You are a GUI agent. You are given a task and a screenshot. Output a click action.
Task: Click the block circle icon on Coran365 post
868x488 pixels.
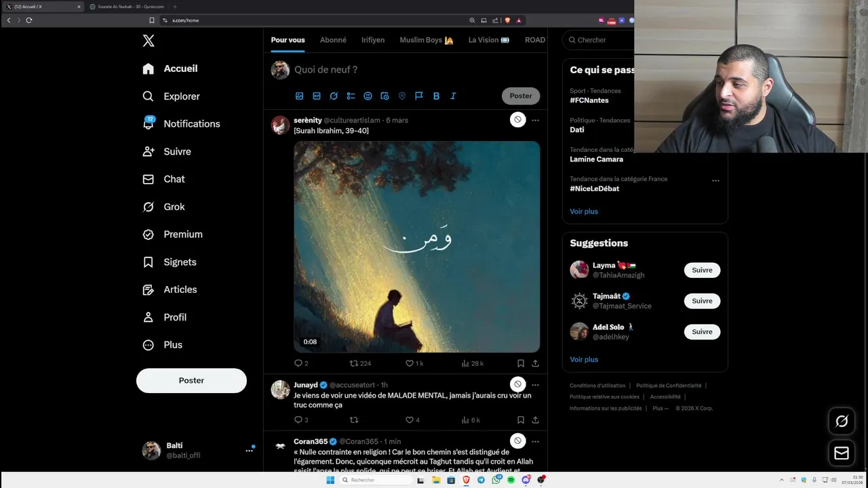(517, 441)
